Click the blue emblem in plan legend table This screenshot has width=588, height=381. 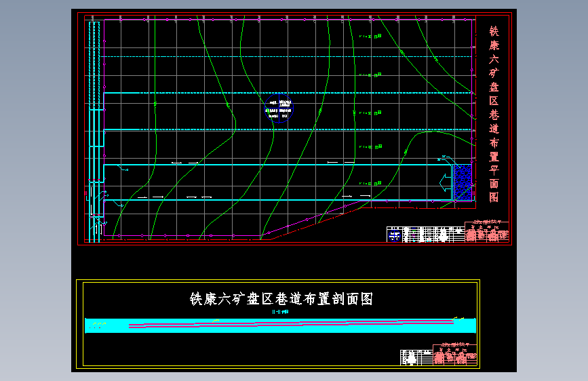tap(394, 236)
